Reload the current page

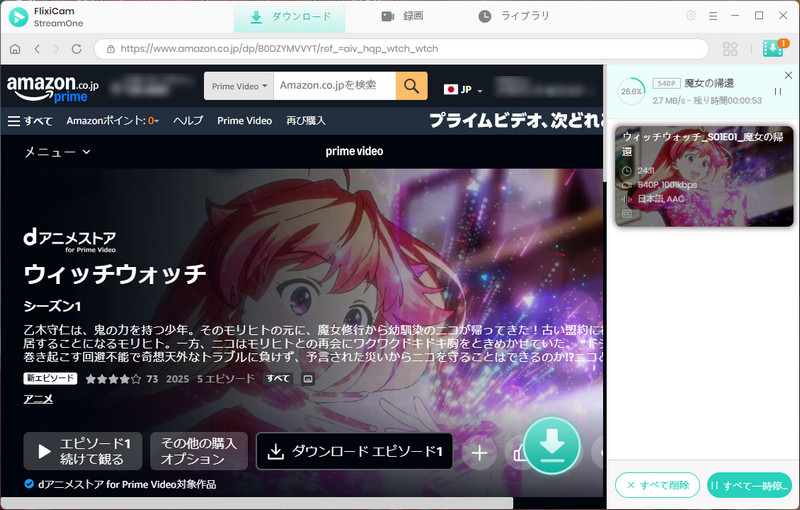coord(77,49)
